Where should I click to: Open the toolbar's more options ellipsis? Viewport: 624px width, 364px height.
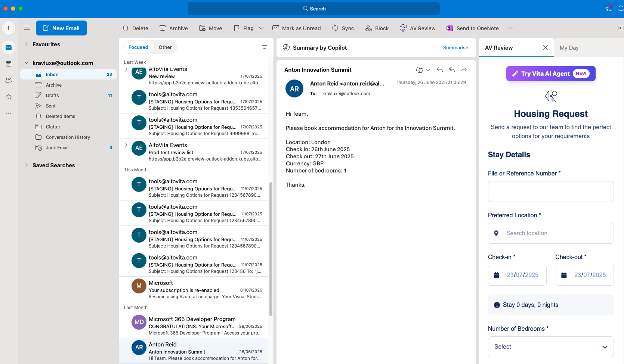pos(511,28)
